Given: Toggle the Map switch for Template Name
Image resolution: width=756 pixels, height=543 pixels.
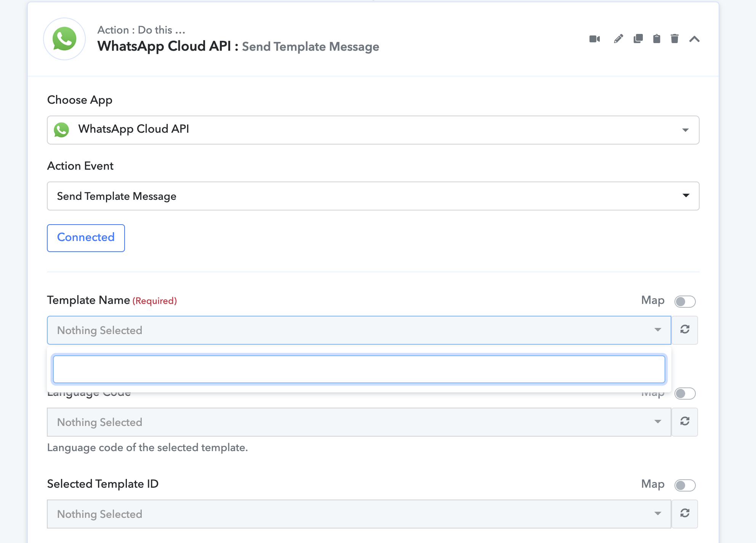Looking at the screenshot, I should [x=685, y=302].
